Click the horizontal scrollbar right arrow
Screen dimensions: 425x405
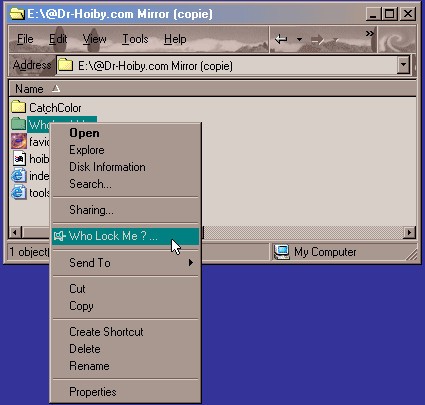[x=409, y=232]
